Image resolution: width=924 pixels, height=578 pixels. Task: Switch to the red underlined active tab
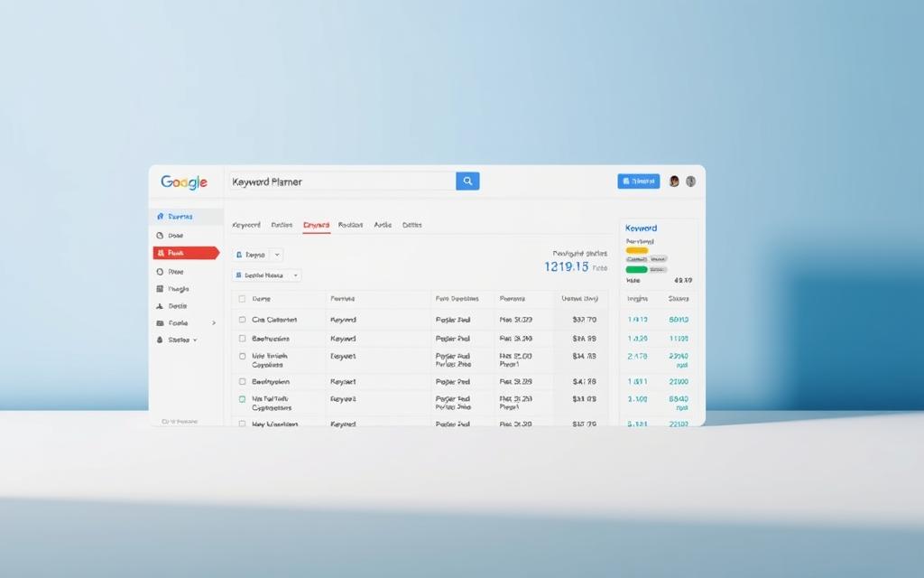316,225
